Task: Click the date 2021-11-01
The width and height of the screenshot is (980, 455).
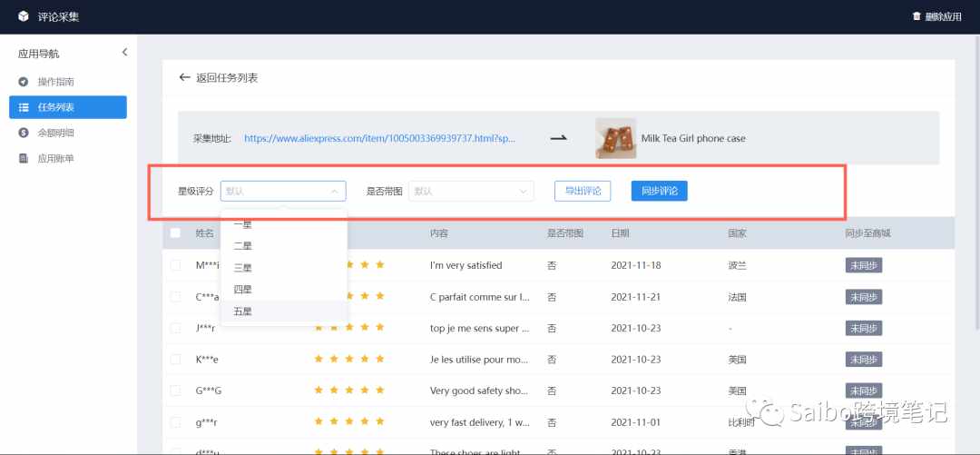Action: (635, 421)
